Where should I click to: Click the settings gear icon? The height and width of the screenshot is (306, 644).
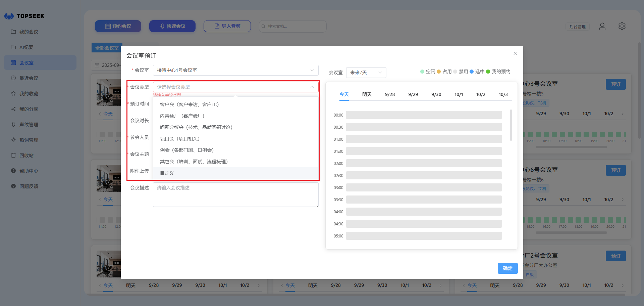click(x=622, y=26)
